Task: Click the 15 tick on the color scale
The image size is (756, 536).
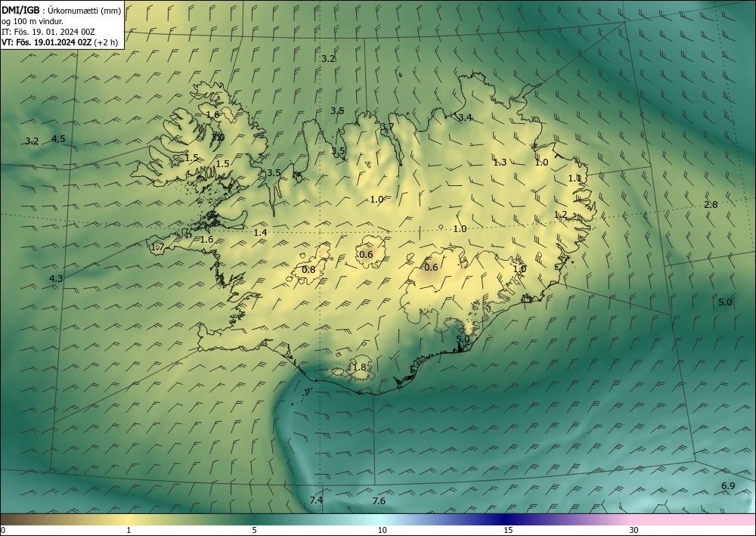Action: [x=508, y=531]
